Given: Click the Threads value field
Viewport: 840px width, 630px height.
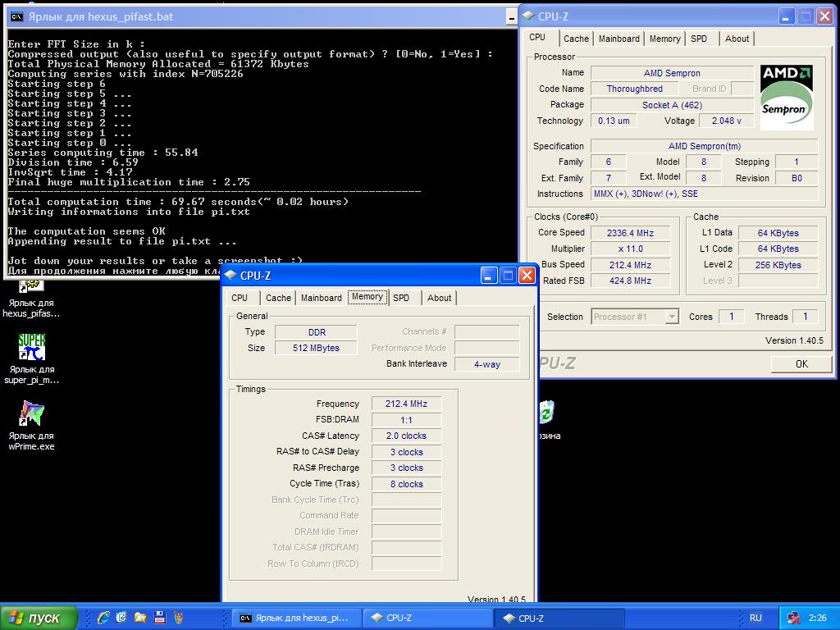Looking at the screenshot, I should click(806, 317).
